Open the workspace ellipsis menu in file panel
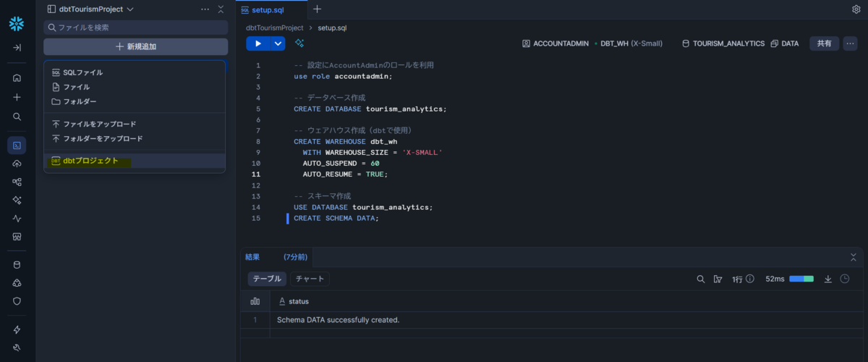 click(205, 9)
